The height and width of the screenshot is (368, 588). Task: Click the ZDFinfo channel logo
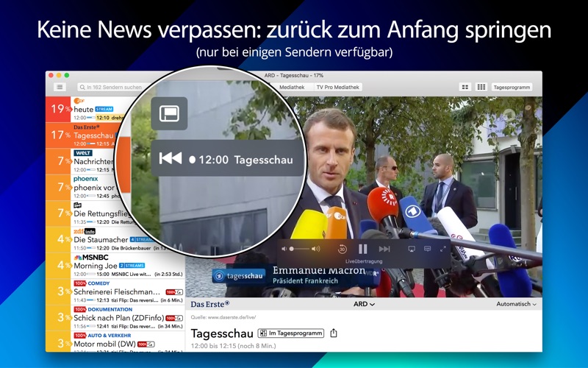pos(85,231)
